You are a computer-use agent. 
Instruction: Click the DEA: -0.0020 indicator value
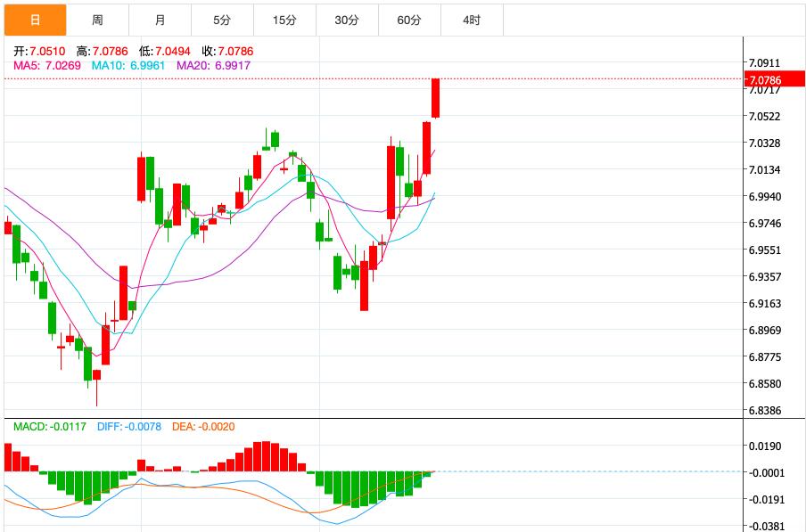(203, 427)
